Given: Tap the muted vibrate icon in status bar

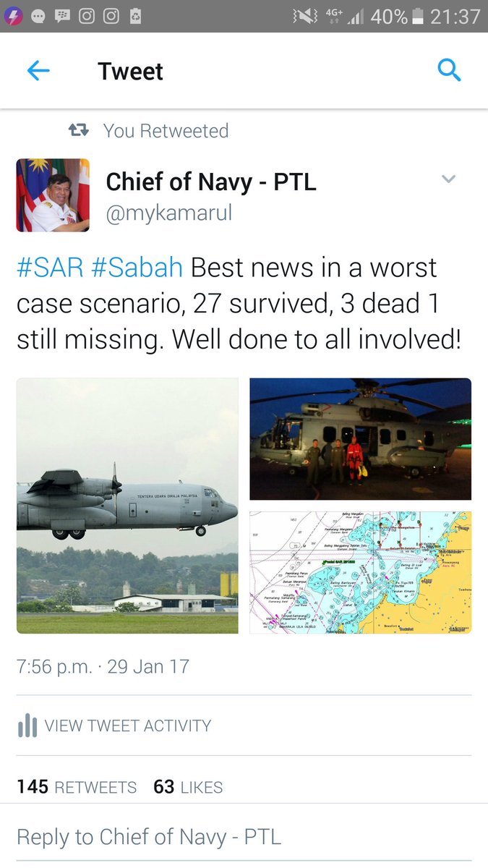Looking at the screenshot, I should click(x=305, y=16).
